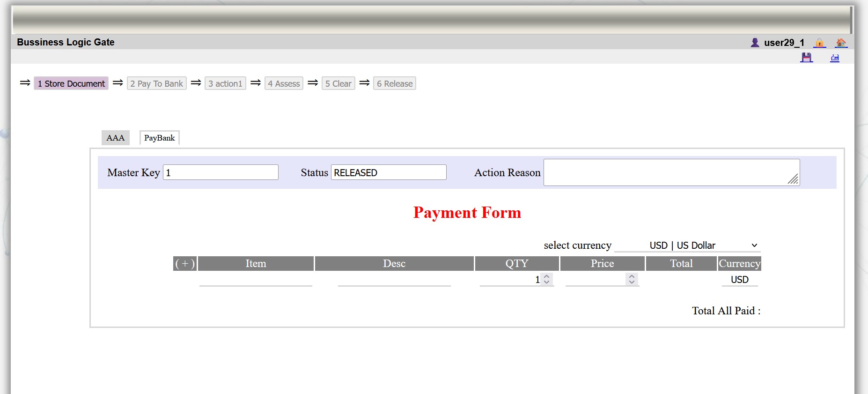Click into the Master Key field
Image resolution: width=868 pixels, height=394 pixels.
pyautogui.click(x=221, y=172)
